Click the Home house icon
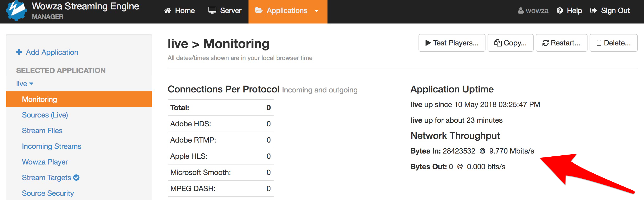 tap(167, 10)
